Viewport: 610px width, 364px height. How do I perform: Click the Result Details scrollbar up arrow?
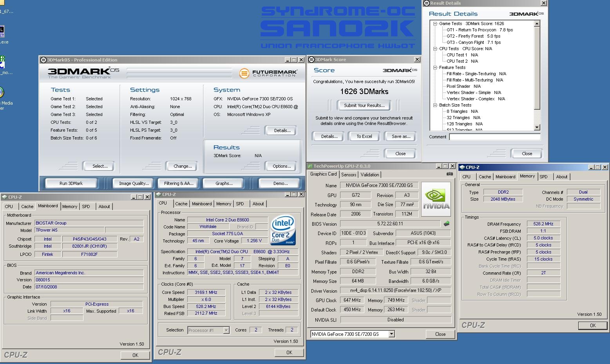pos(537,24)
